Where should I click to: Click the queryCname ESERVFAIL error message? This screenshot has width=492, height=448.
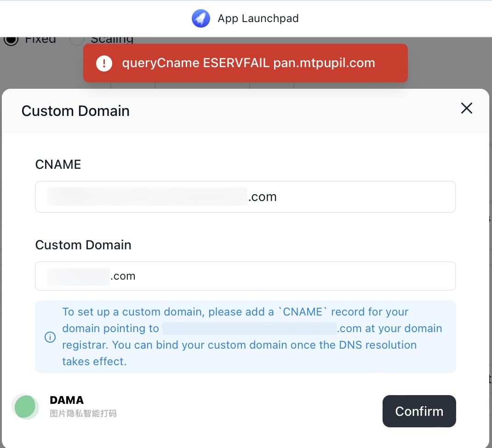tap(248, 63)
